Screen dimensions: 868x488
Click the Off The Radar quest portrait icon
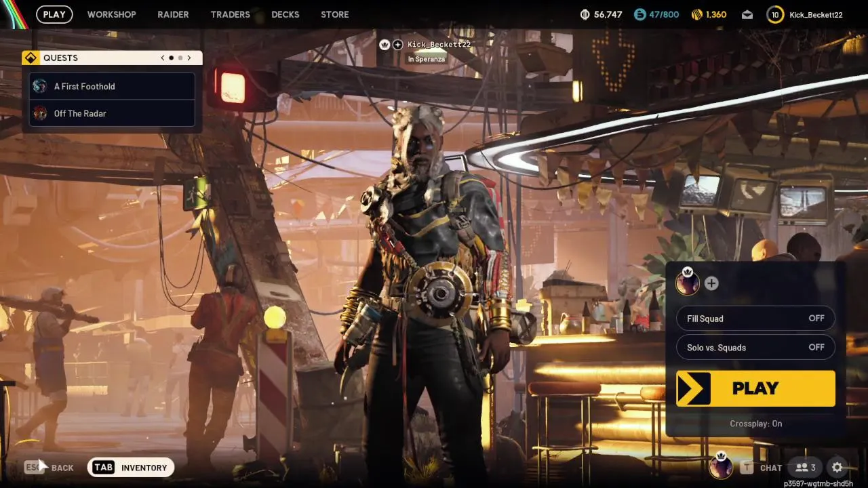[x=40, y=113]
